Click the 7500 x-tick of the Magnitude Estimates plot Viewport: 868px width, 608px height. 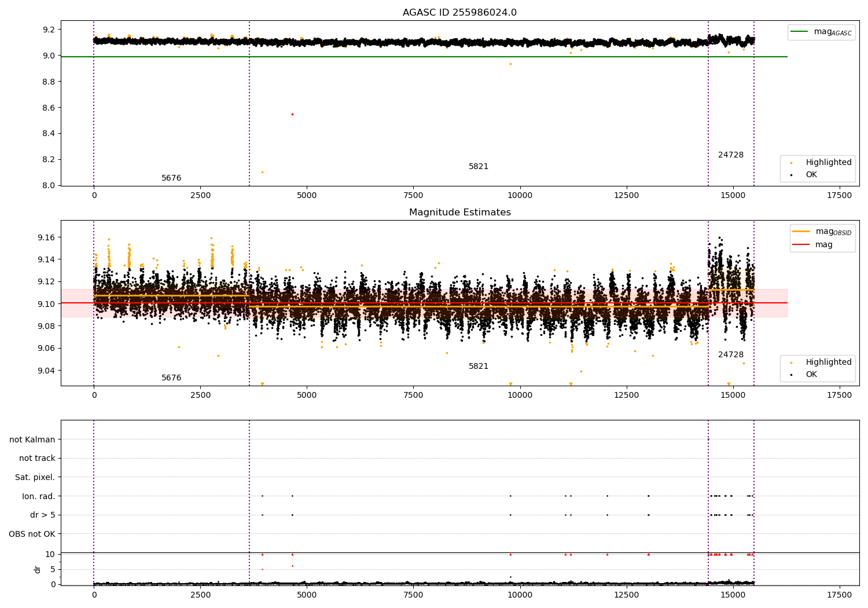(413, 395)
